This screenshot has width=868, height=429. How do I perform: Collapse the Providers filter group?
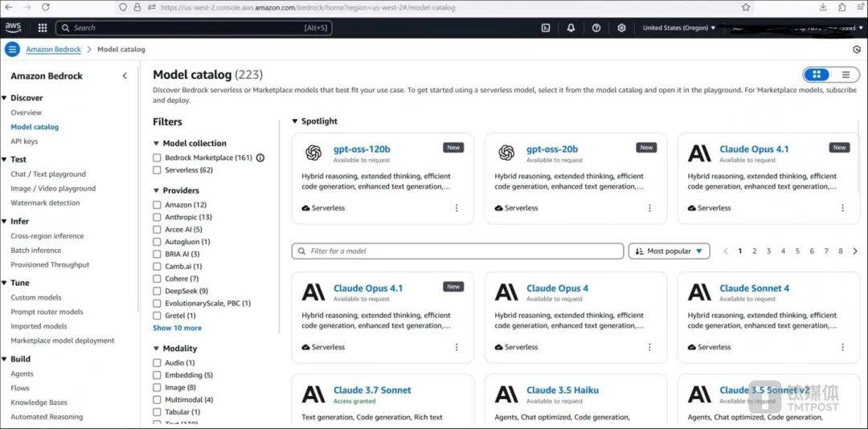click(x=156, y=190)
